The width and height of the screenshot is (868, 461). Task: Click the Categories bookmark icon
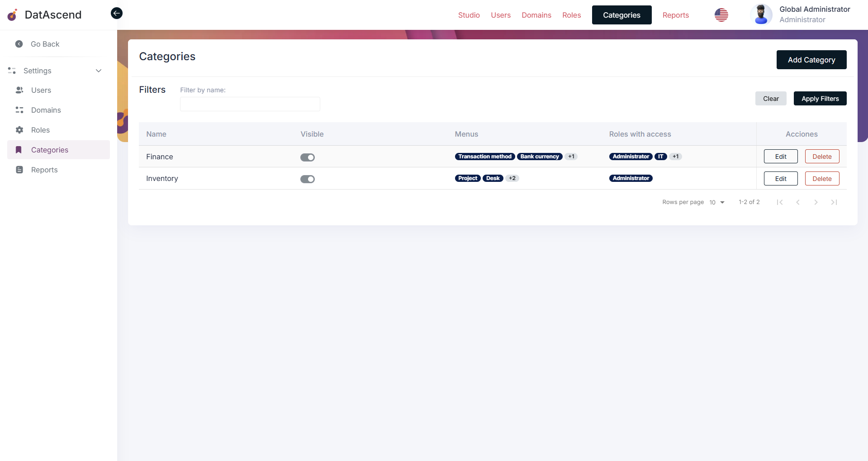[19, 150]
